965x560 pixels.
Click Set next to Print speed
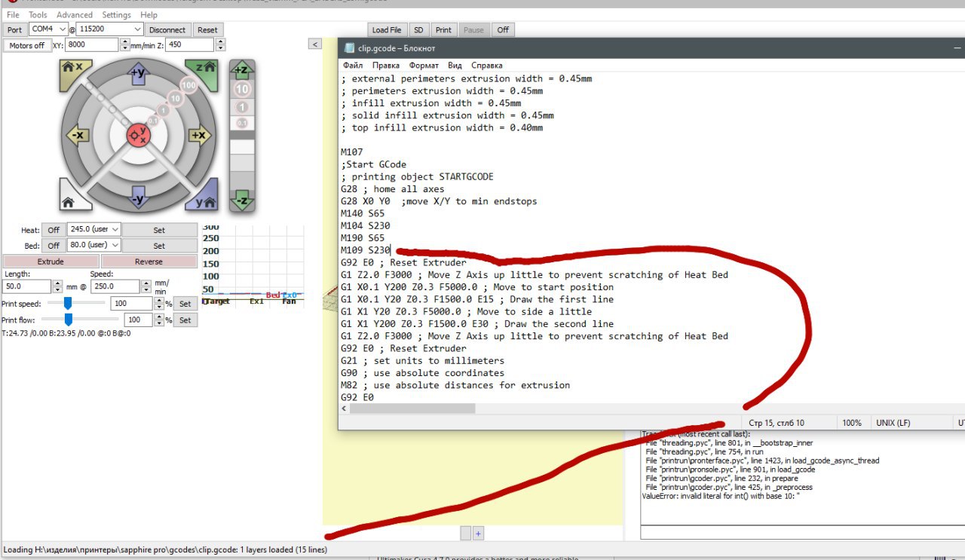tap(185, 304)
